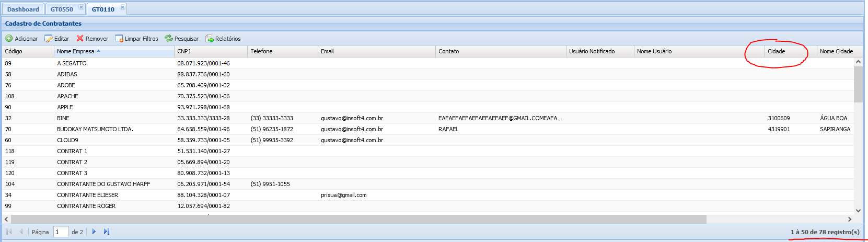868x242 pixels.
Task: Sort by the Email column header
Action: pyautogui.click(x=377, y=51)
